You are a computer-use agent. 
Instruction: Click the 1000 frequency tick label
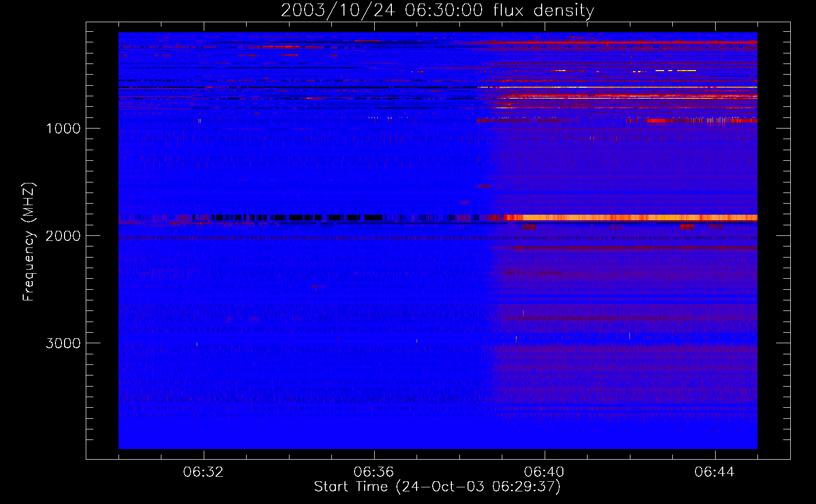[x=63, y=129]
